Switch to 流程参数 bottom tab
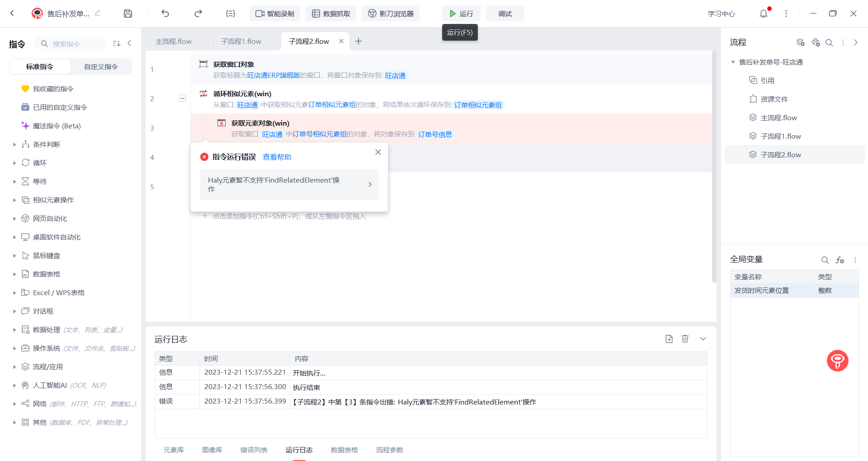Viewport: 868px width, 461px height. coord(390,450)
